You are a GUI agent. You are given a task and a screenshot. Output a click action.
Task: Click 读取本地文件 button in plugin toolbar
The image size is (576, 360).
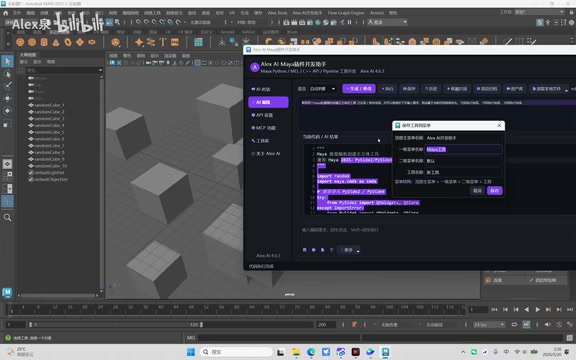point(546,89)
